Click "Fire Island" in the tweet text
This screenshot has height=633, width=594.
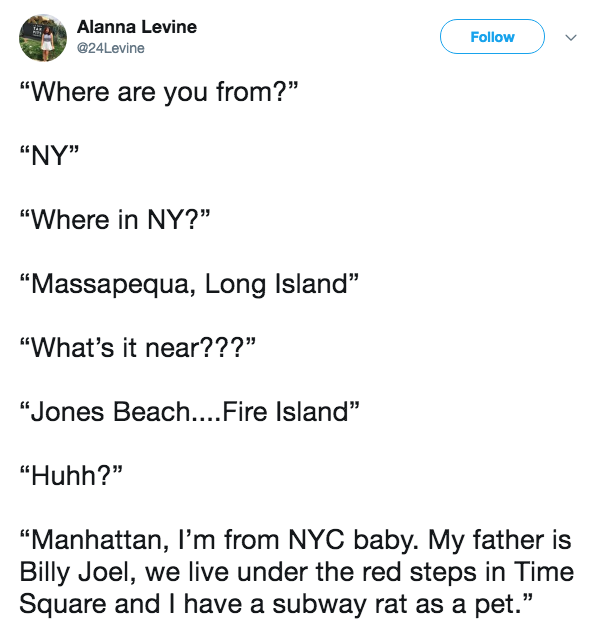tap(285, 412)
